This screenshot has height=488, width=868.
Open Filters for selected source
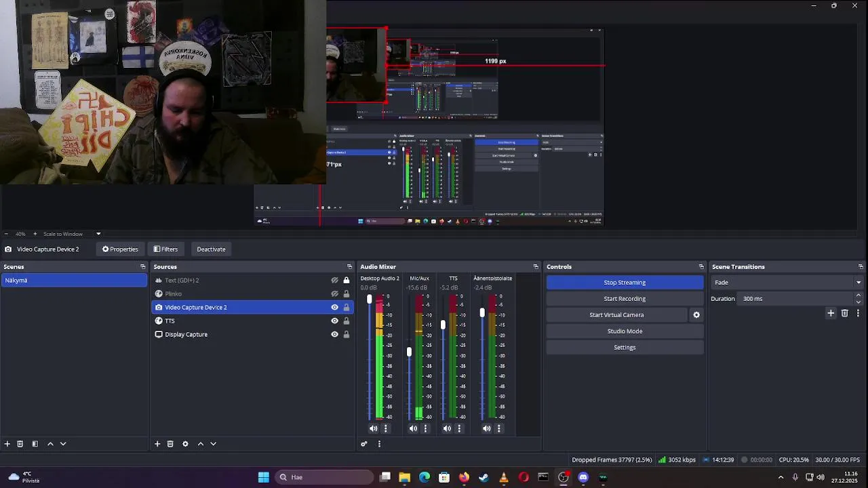[x=165, y=249]
